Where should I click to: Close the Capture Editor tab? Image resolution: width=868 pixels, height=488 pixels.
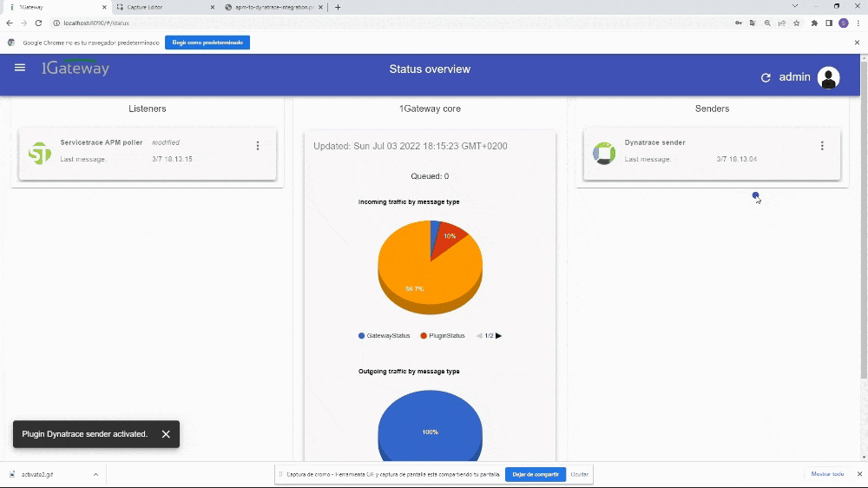click(213, 7)
